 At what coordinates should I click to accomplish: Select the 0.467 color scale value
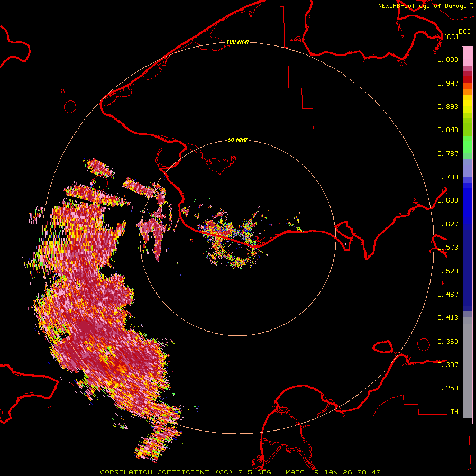pyautogui.click(x=448, y=295)
